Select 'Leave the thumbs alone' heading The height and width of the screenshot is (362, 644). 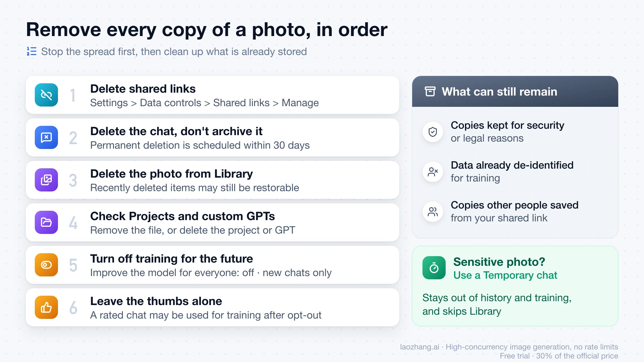point(156,301)
